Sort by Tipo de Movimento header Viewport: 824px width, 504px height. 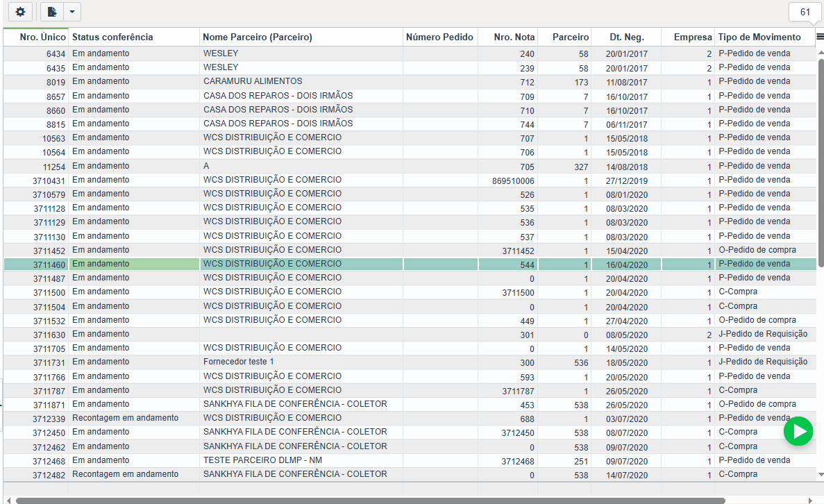[765, 37]
